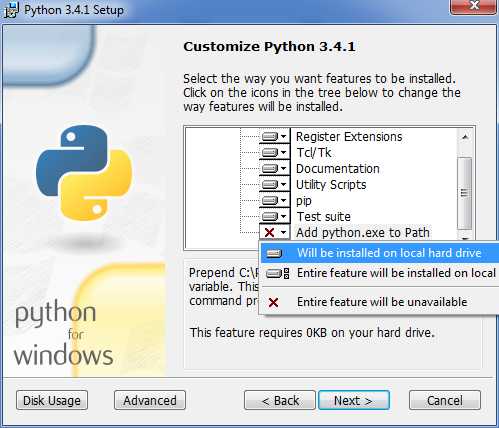Click hard drive icon in highlighted menu entry
Image resolution: width=499 pixels, height=428 pixels.
(x=274, y=254)
